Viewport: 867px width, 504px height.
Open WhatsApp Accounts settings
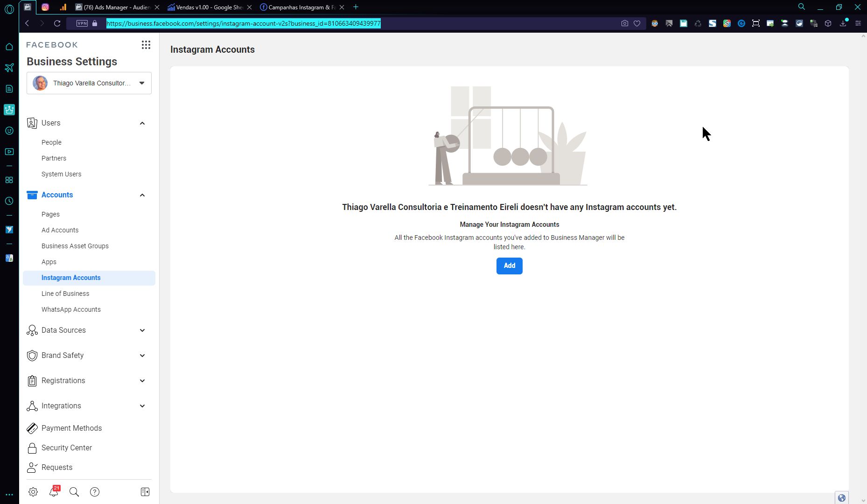pos(71,309)
